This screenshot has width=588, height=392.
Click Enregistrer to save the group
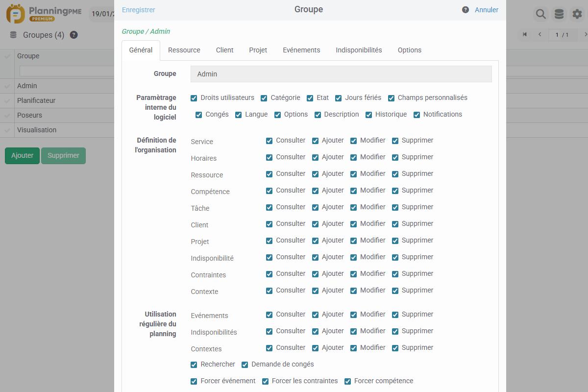(x=139, y=10)
